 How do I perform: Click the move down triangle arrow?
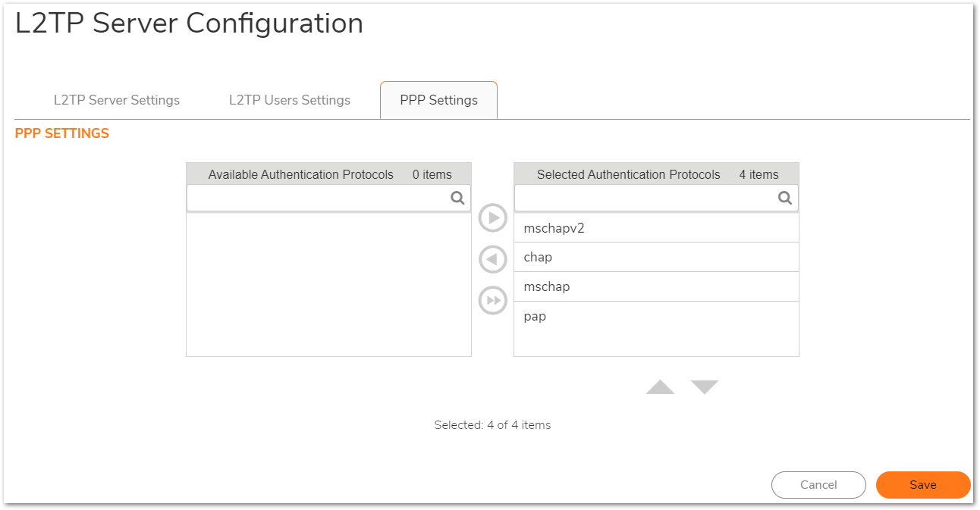[x=704, y=387]
